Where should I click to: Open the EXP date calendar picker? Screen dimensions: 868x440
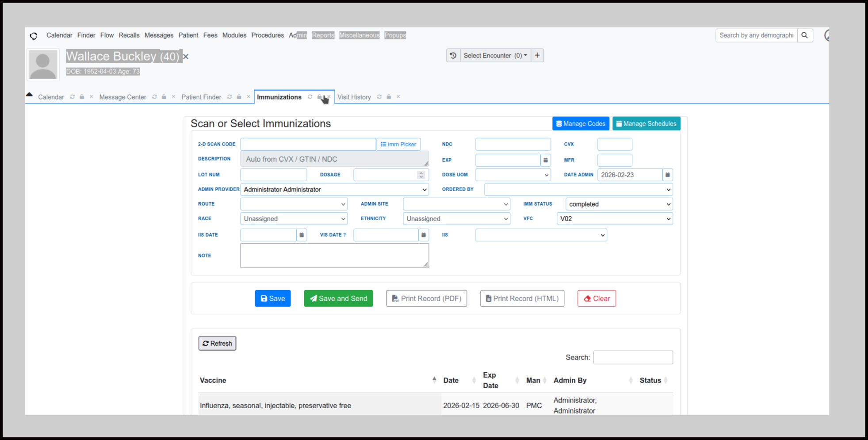click(546, 160)
